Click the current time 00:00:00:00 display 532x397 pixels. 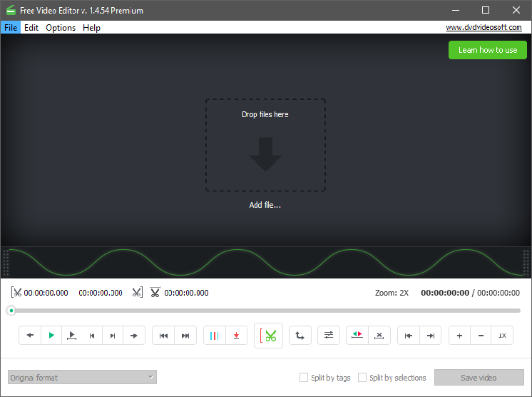[x=445, y=293]
